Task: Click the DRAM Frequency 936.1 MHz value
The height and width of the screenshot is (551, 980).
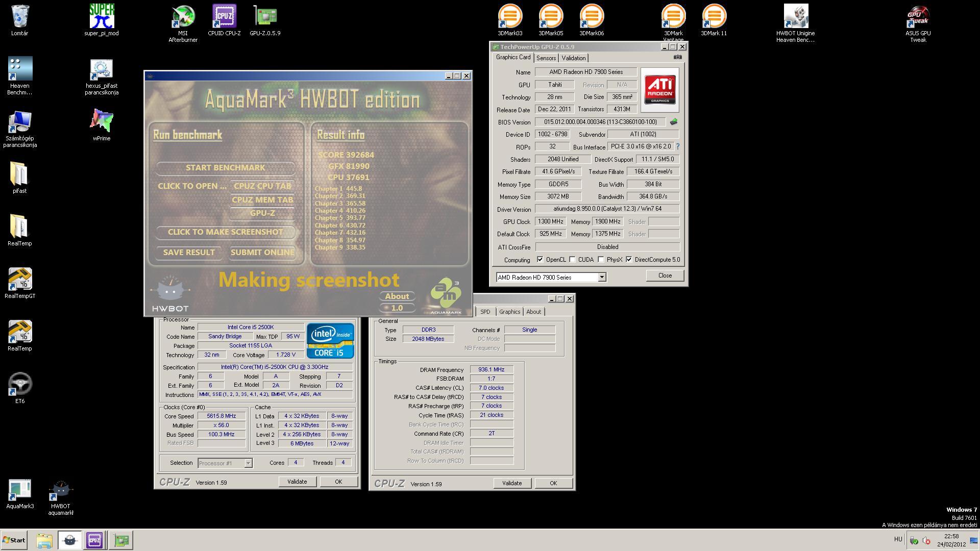Action: pyautogui.click(x=491, y=370)
